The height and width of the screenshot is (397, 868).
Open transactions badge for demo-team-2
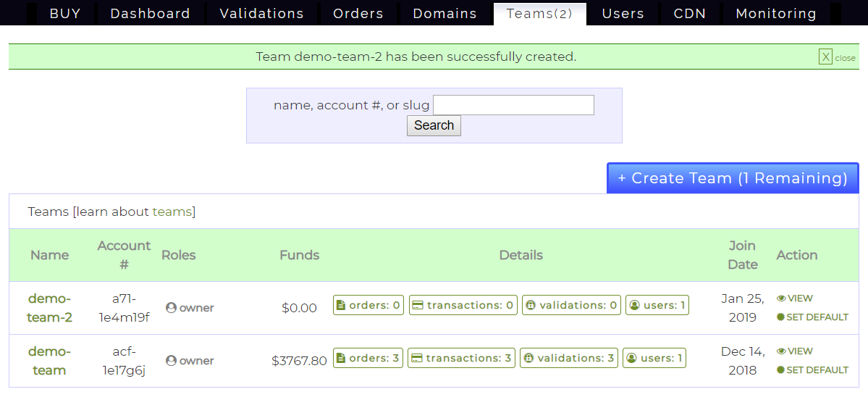pyautogui.click(x=463, y=306)
